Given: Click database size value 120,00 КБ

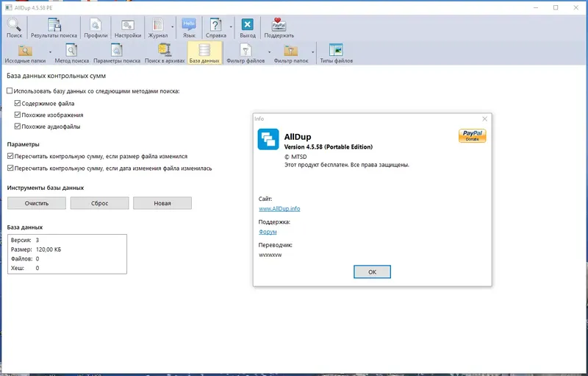Looking at the screenshot, I should tap(49, 249).
